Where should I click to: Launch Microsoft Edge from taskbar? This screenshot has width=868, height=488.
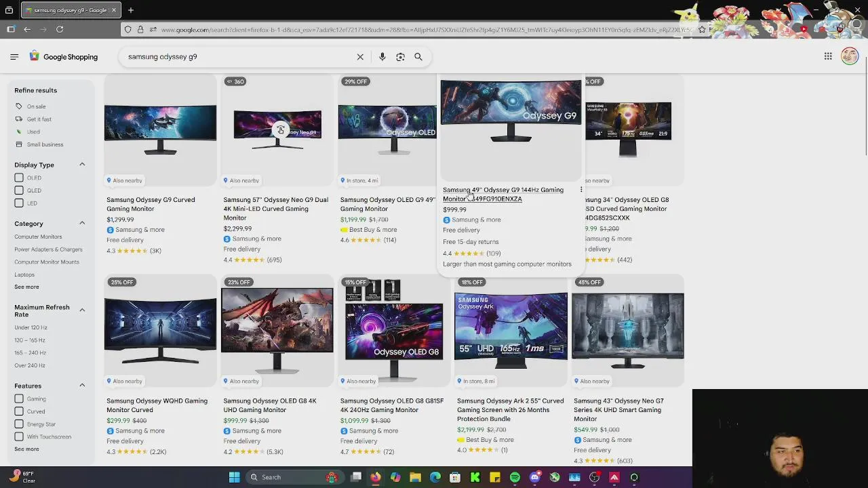pos(435,477)
